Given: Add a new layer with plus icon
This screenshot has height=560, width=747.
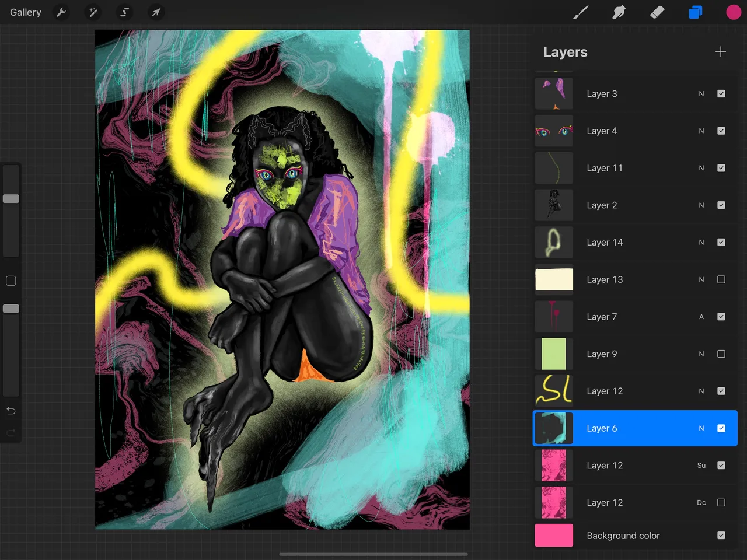Looking at the screenshot, I should (721, 52).
